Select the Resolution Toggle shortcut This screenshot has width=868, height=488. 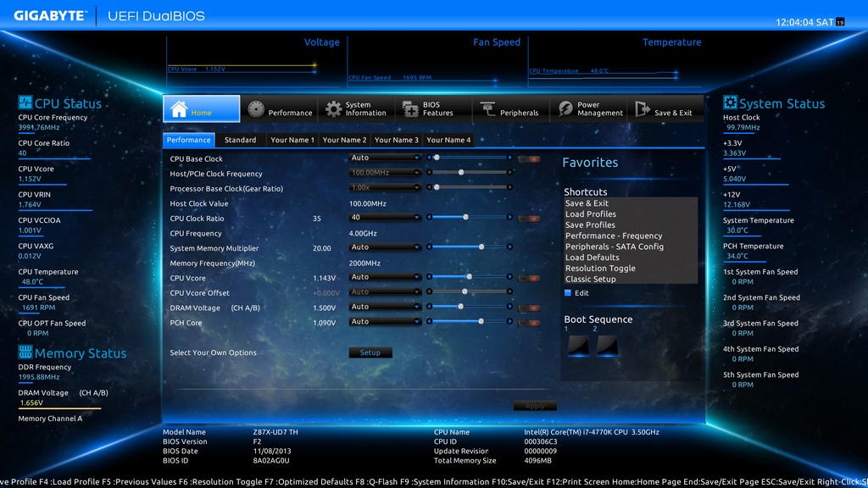(x=600, y=269)
